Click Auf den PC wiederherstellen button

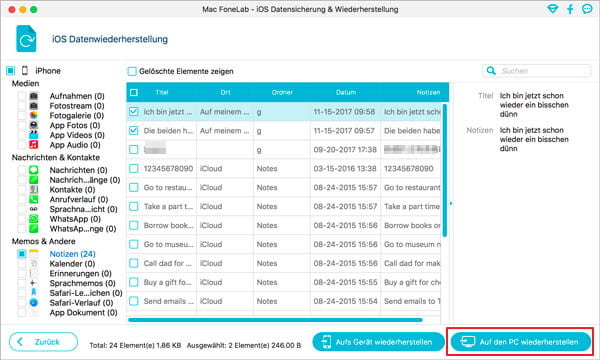click(x=521, y=342)
